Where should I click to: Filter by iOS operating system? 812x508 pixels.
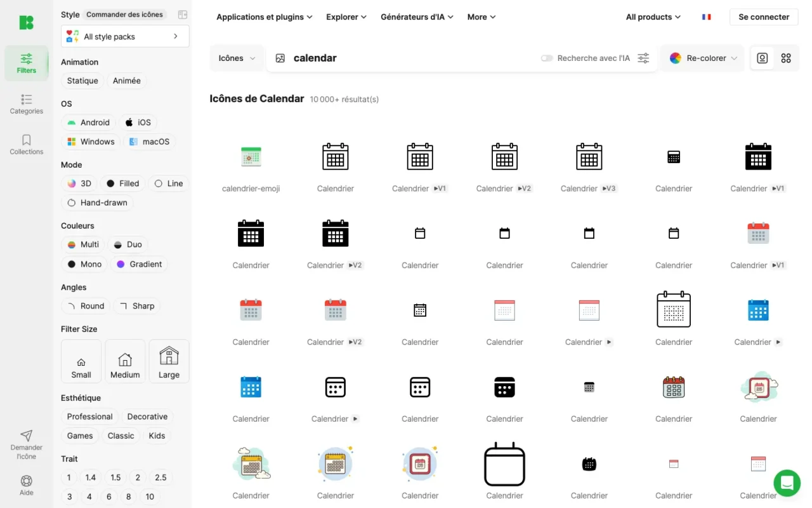tap(138, 123)
